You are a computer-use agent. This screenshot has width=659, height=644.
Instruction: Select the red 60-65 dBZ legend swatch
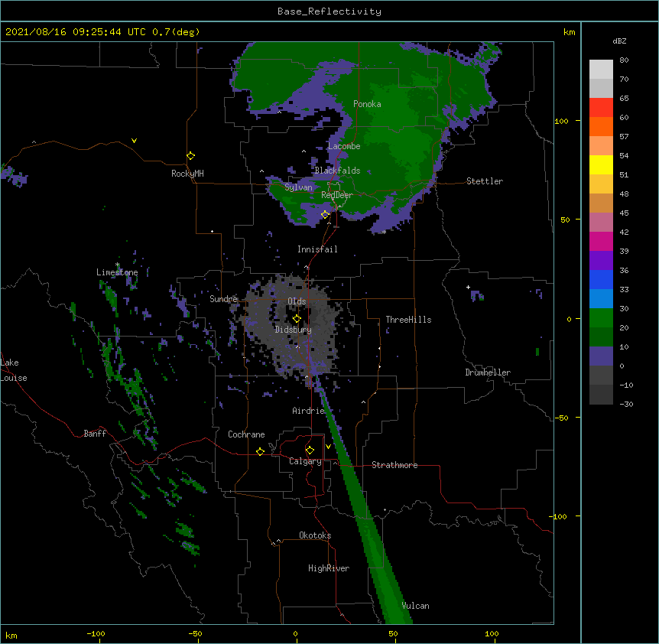click(x=601, y=108)
